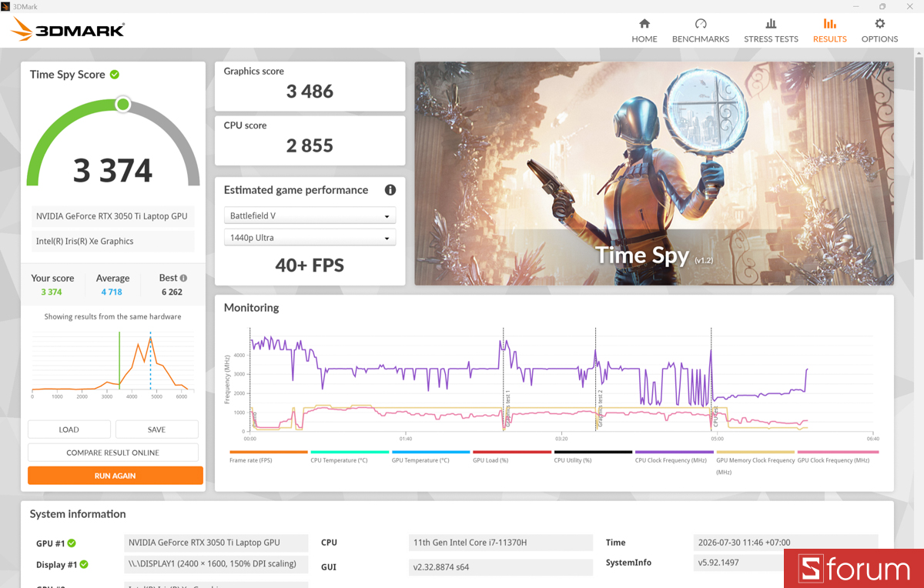
Task: Click the Options gear icon
Action: pyautogui.click(x=879, y=24)
